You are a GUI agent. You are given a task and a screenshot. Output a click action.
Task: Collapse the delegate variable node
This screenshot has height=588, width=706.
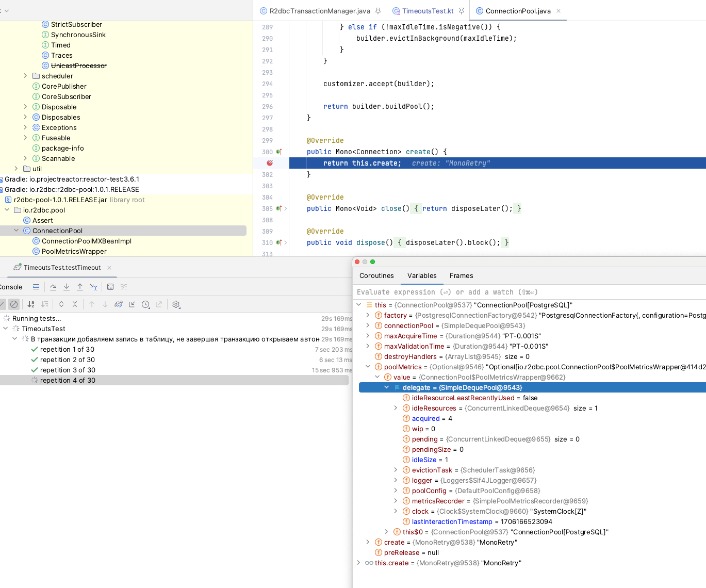386,387
